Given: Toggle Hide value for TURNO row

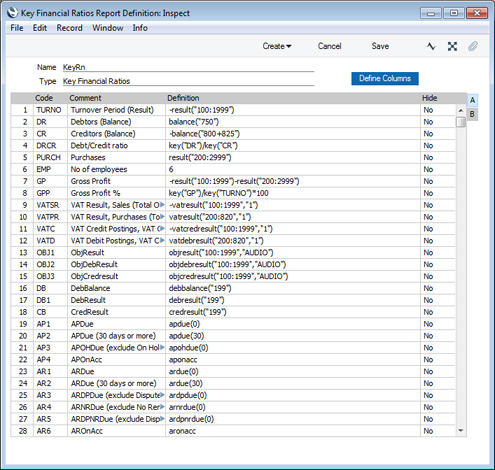Looking at the screenshot, I should point(438,110).
